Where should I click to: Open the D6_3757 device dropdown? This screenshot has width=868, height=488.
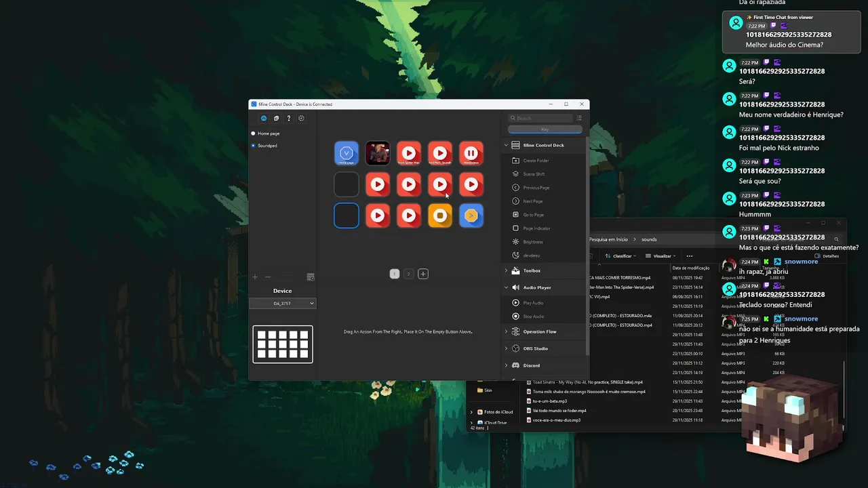(x=283, y=304)
